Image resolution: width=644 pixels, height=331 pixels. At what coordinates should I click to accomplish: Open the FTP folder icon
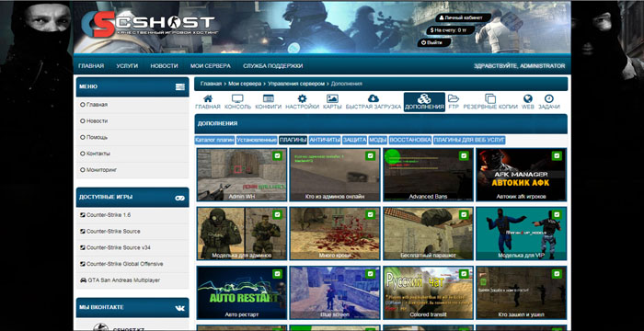[454, 98]
